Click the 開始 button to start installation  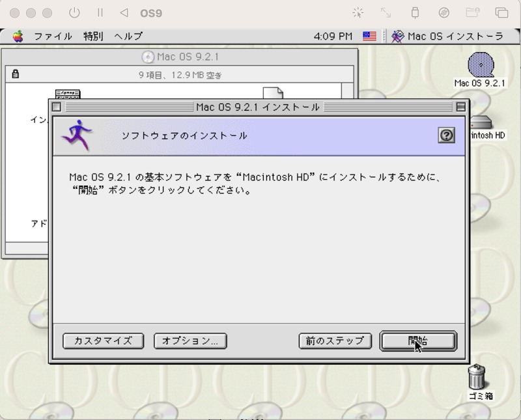[x=418, y=341]
